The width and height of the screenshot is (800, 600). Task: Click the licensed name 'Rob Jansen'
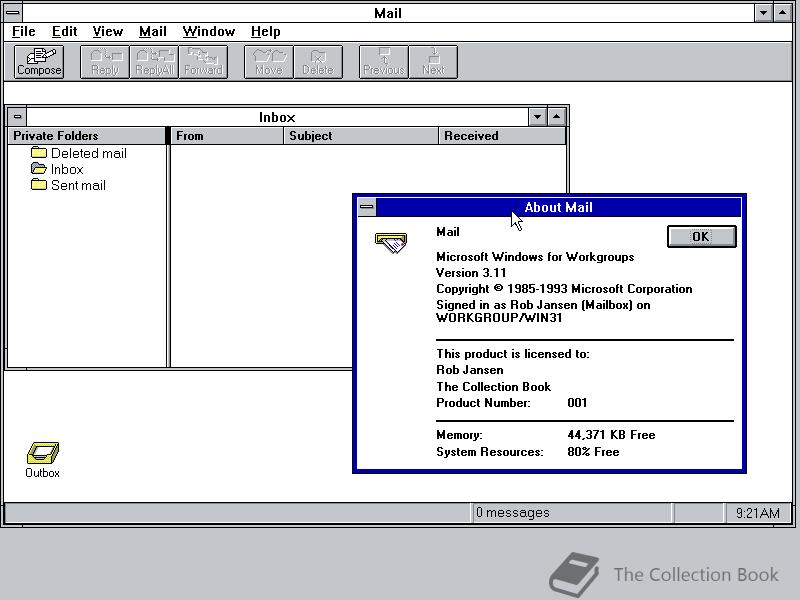point(469,370)
